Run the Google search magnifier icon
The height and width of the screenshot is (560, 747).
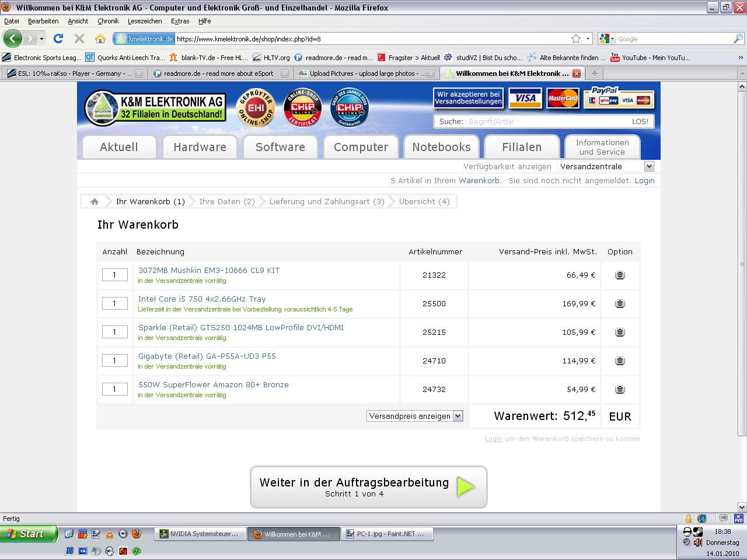[x=738, y=38]
